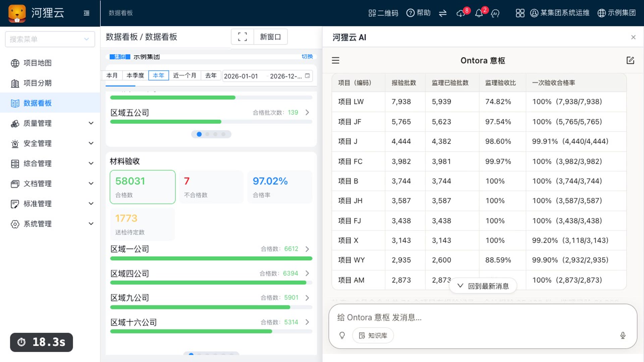Open the 搜索菜单 dropdown
The width and height of the screenshot is (644, 362).
point(50,39)
